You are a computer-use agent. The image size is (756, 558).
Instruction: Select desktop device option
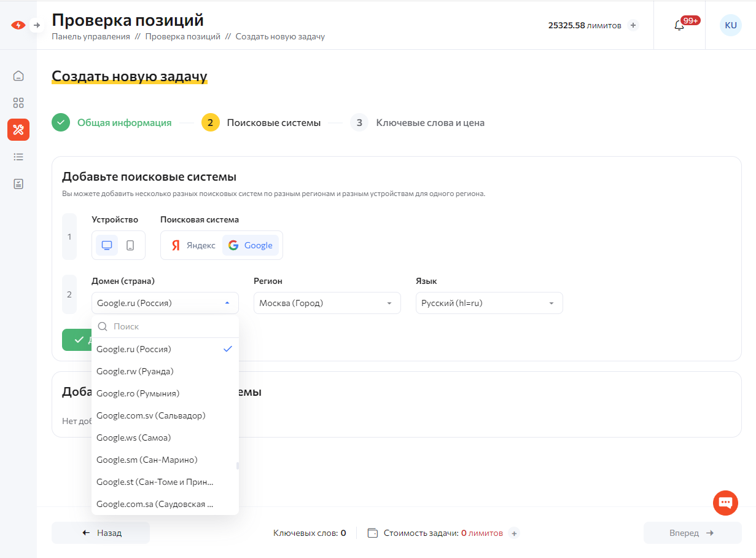(x=107, y=245)
